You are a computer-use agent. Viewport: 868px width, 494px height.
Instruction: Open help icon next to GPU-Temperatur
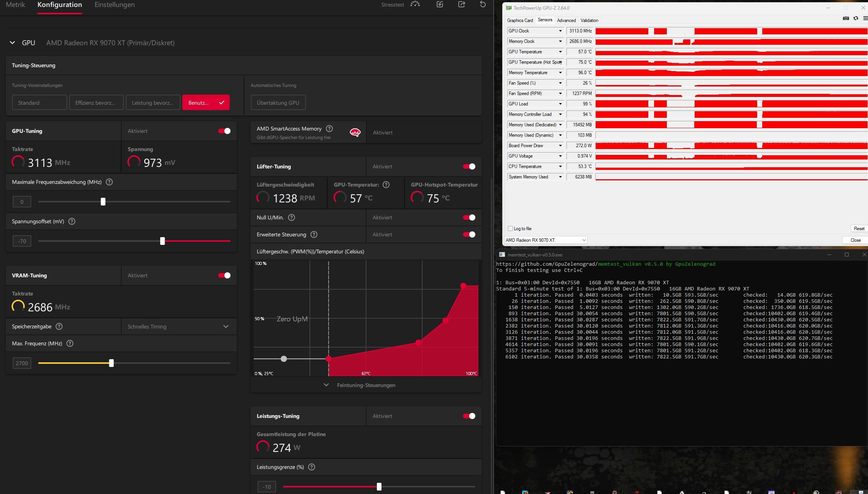point(386,185)
